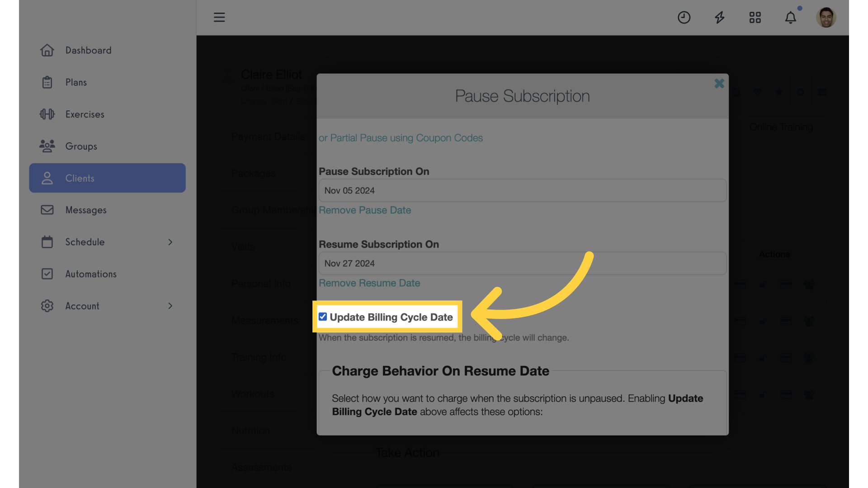
Task: Open the Visits tab behind dialog
Action: click(243, 247)
